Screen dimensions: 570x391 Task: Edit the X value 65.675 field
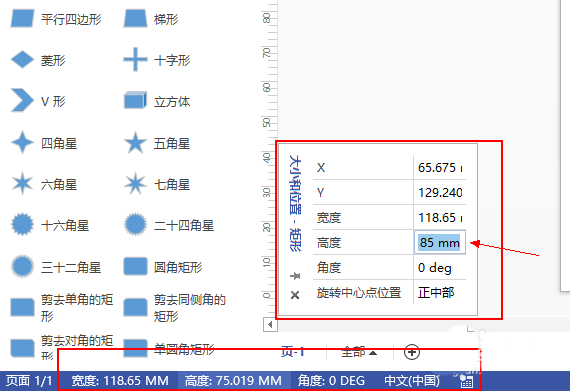[x=440, y=168]
